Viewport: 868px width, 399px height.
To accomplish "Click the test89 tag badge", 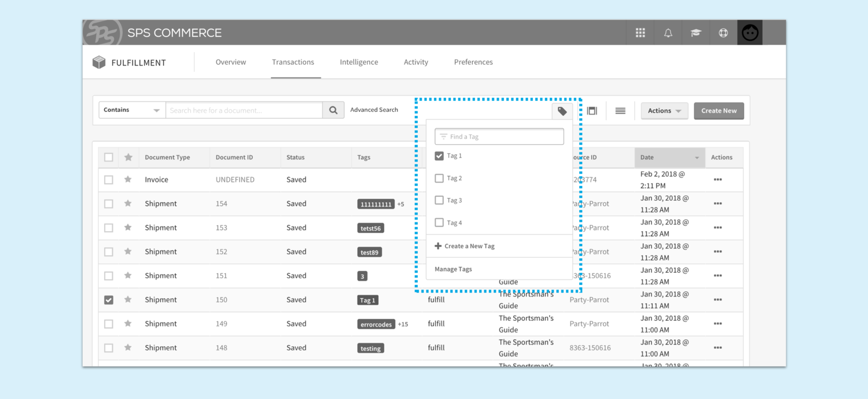I will coord(370,252).
